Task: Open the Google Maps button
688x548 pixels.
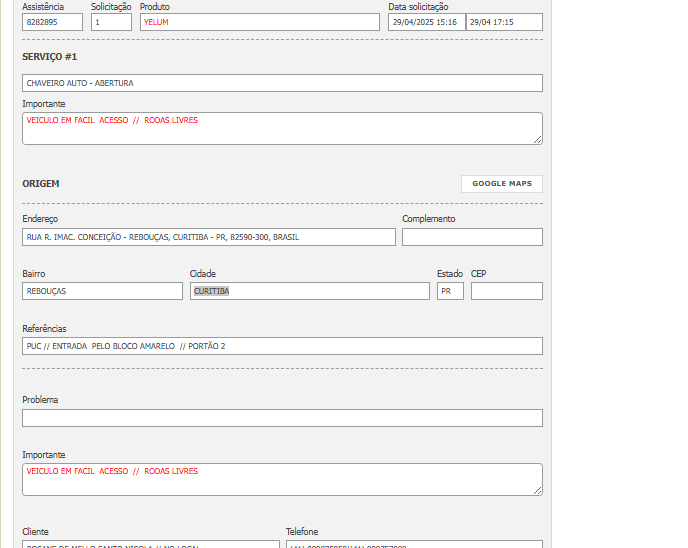Action: pos(502,184)
